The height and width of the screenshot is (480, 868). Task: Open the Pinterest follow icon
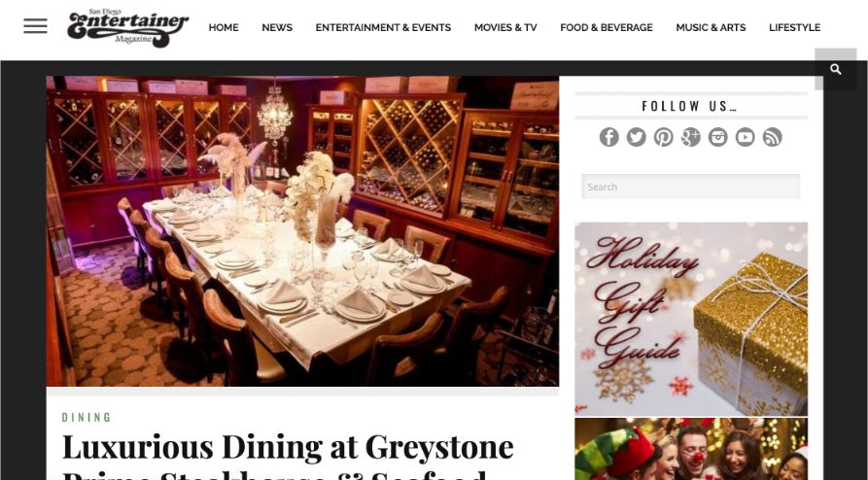point(663,137)
